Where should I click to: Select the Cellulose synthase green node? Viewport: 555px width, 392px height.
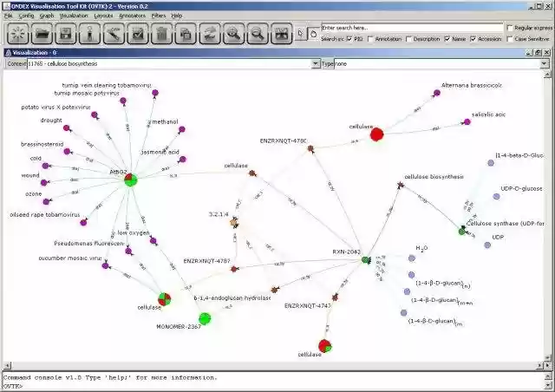462,232
